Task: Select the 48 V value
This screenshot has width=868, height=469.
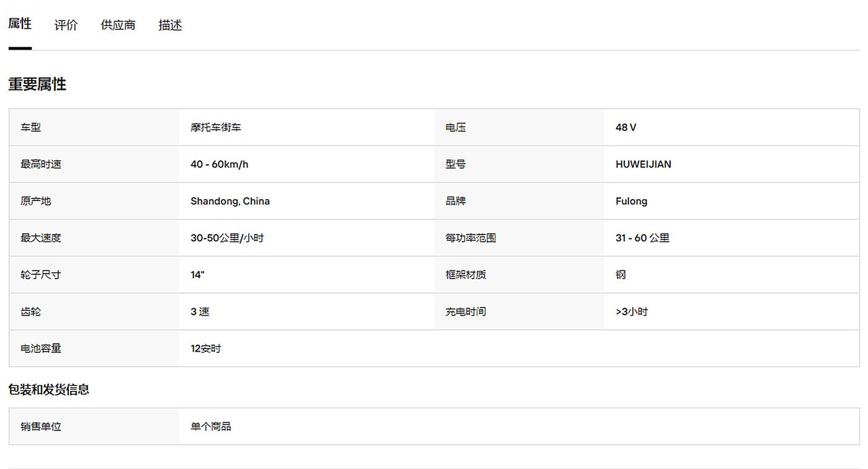Action: point(626,127)
